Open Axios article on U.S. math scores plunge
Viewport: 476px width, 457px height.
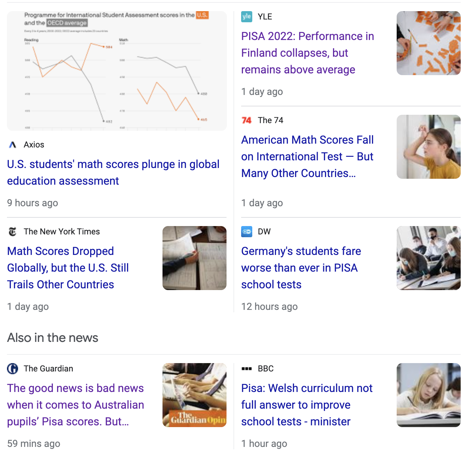tap(113, 173)
